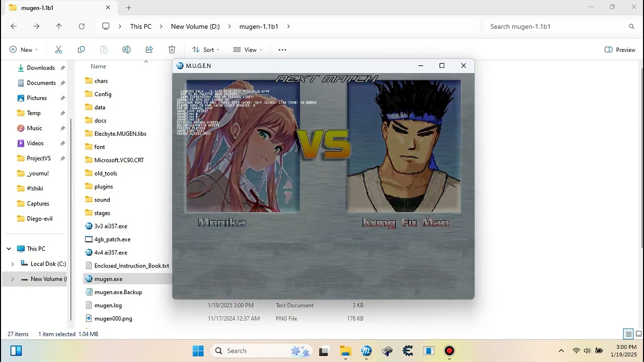The height and width of the screenshot is (362, 644).
Task: Collapse the This PC tree node
Action: tap(9, 249)
